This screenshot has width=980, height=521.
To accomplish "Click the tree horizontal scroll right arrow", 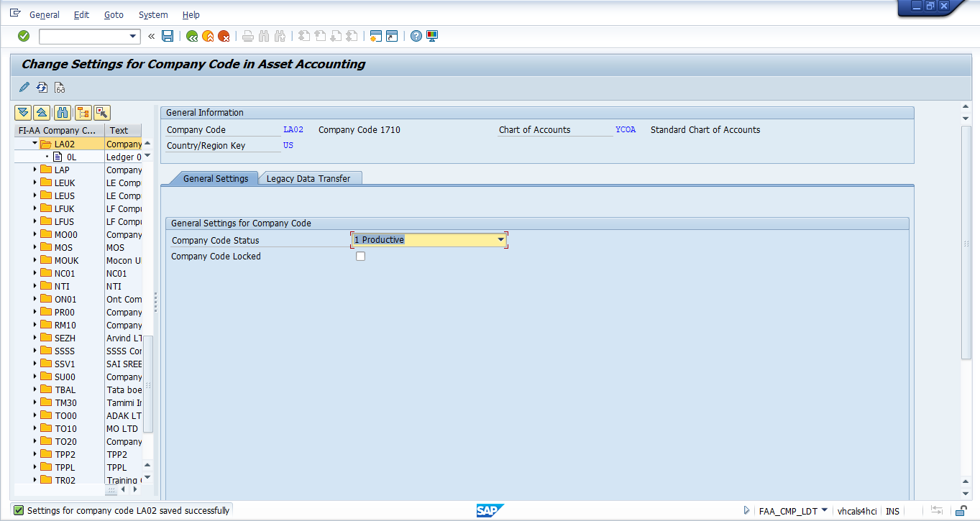I will 135,489.
